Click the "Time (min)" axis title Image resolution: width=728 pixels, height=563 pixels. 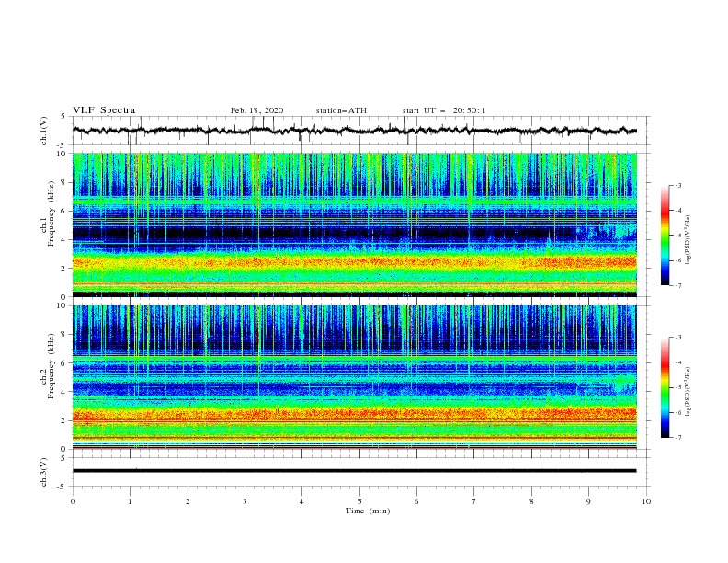(x=368, y=511)
